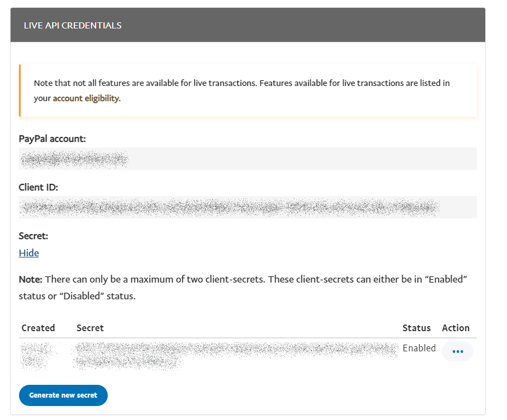Select the blurred Client ID value
This screenshot has width=507, height=420.
point(229,208)
